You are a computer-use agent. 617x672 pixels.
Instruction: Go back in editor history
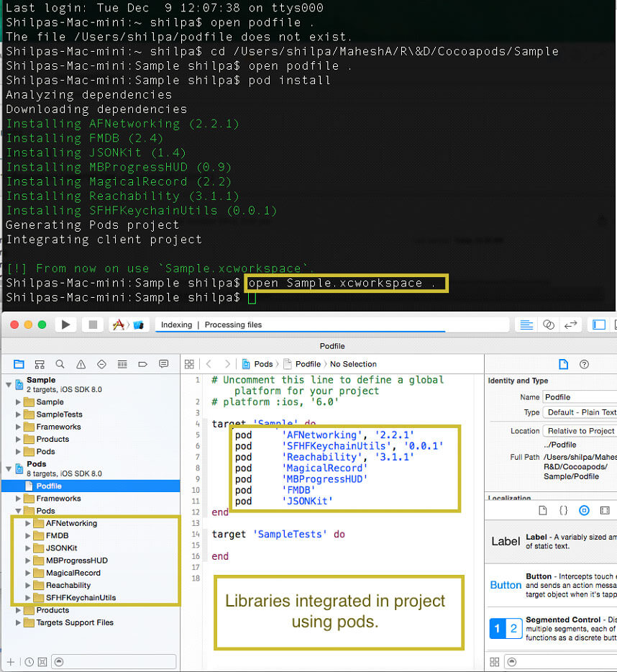coord(209,364)
